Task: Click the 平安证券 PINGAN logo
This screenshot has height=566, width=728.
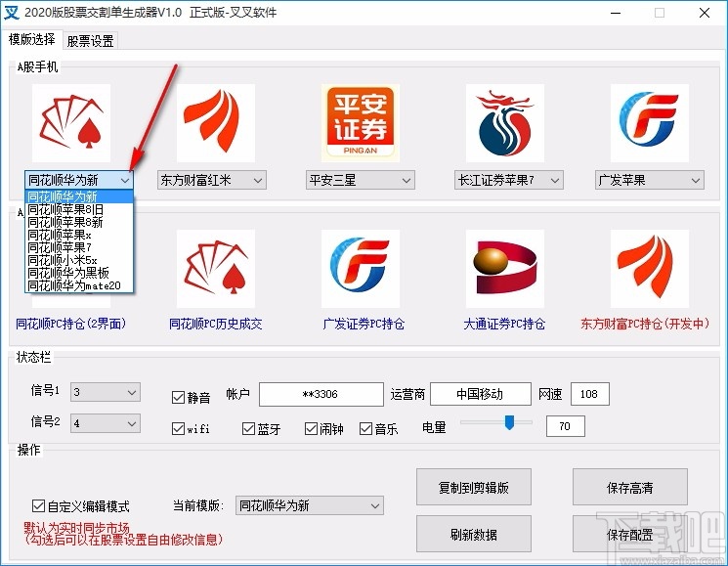Action: [x=361, y=123]
